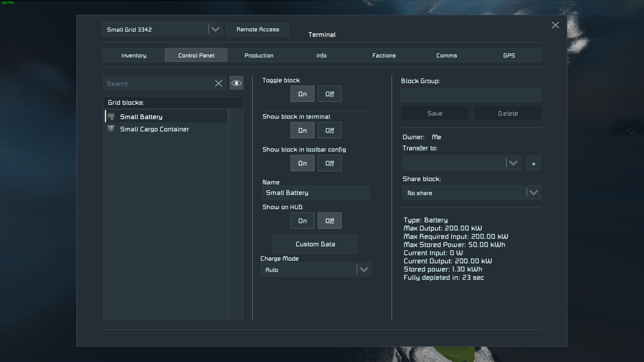This screenshot has width=644, height=362.
Task: Clear the search field with X icon
Action: 218,83
